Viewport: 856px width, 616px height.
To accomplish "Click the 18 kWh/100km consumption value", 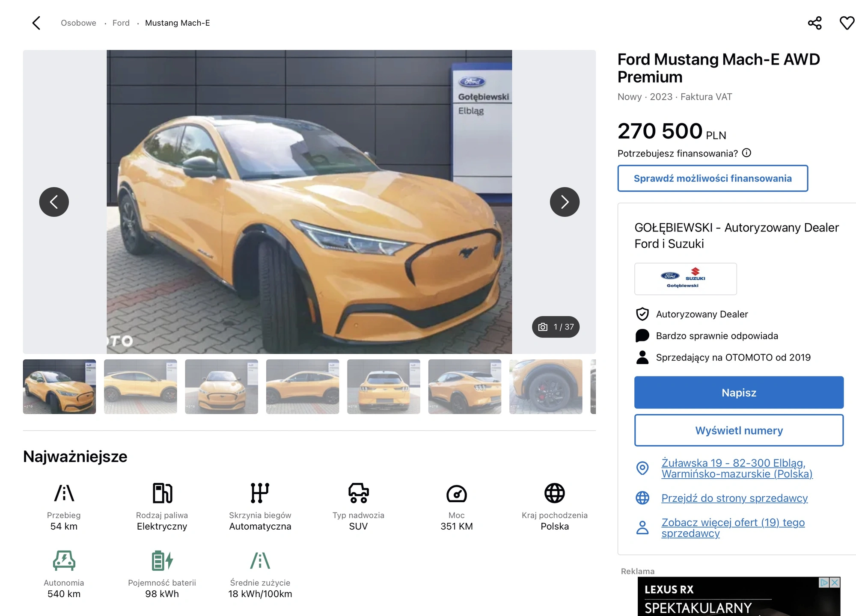I will pos(260,594).
